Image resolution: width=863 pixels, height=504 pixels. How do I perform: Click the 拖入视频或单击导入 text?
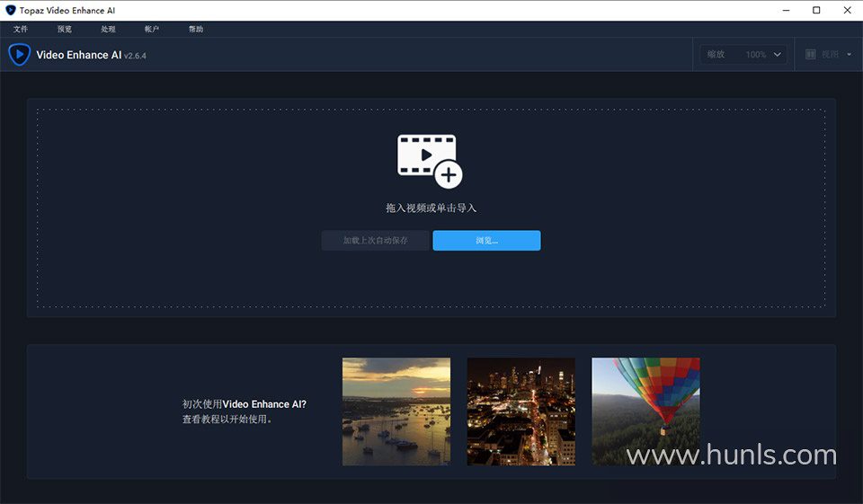point(431,208)
